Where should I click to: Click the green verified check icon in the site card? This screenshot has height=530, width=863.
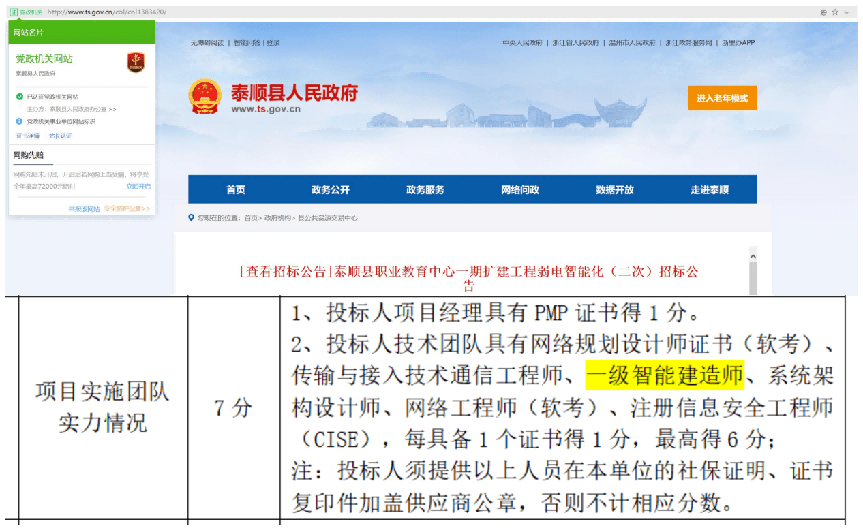click(19, 96)
